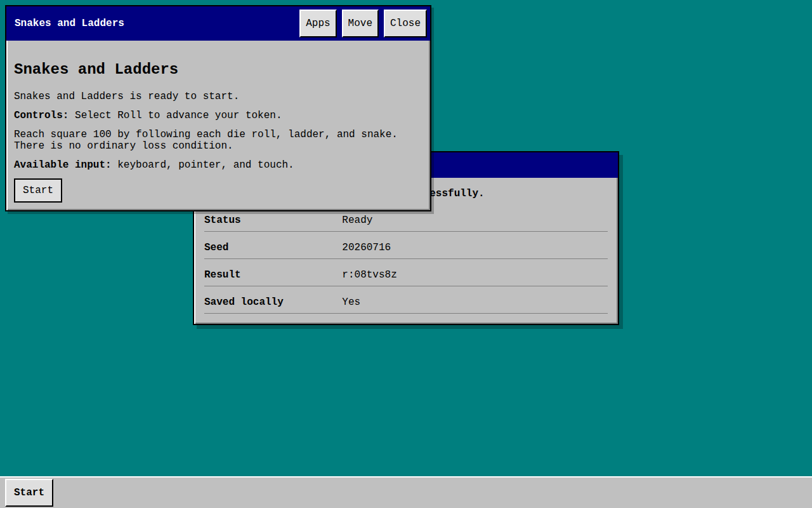Click the 'Yes' saved locally value
This screenshot has height=508, width=812.
[x=351, y=302]
